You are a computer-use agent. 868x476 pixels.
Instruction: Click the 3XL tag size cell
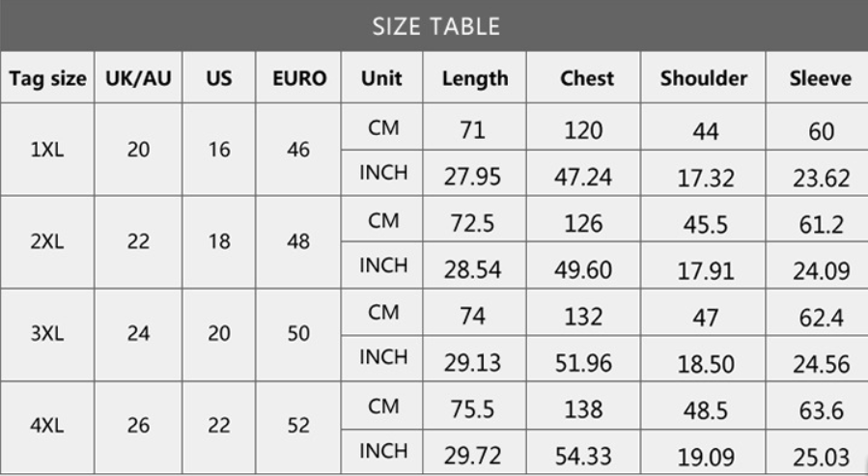46,334
